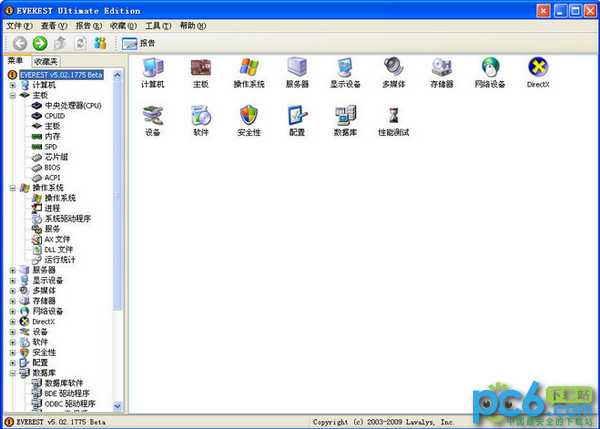Viewport: 600px width, 429px height.
Task: Click the green forward arrow toolbar button
Action: click(40, 43)
